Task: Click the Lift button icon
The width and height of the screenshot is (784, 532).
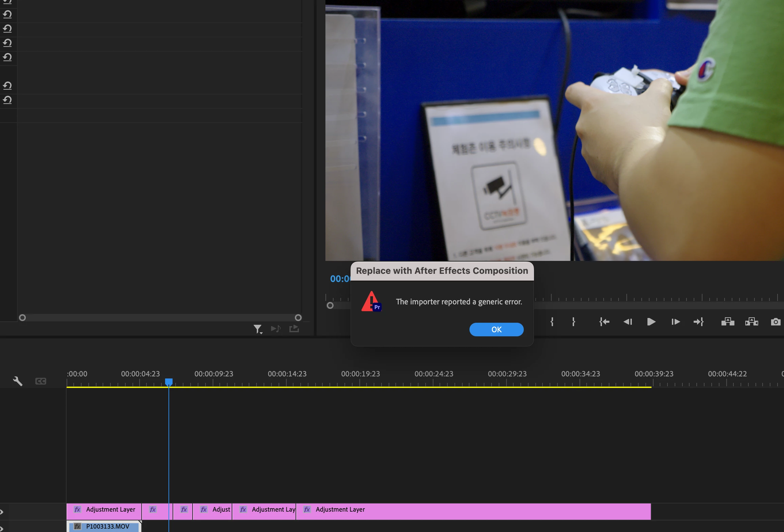Action: [x=728, y=322]
